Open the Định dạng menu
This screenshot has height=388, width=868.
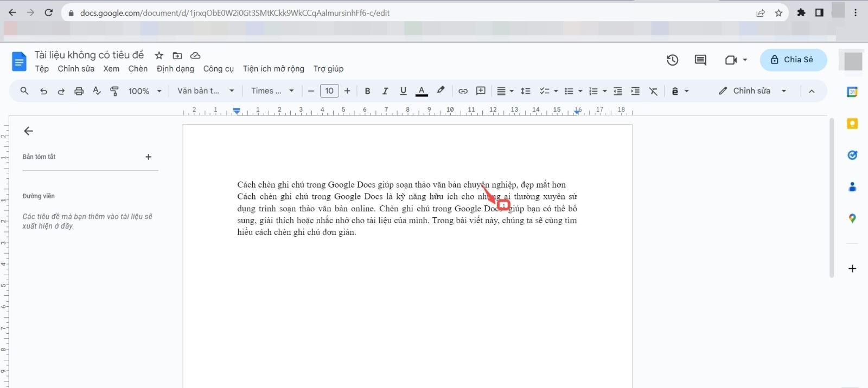click(x=175, y=69)
